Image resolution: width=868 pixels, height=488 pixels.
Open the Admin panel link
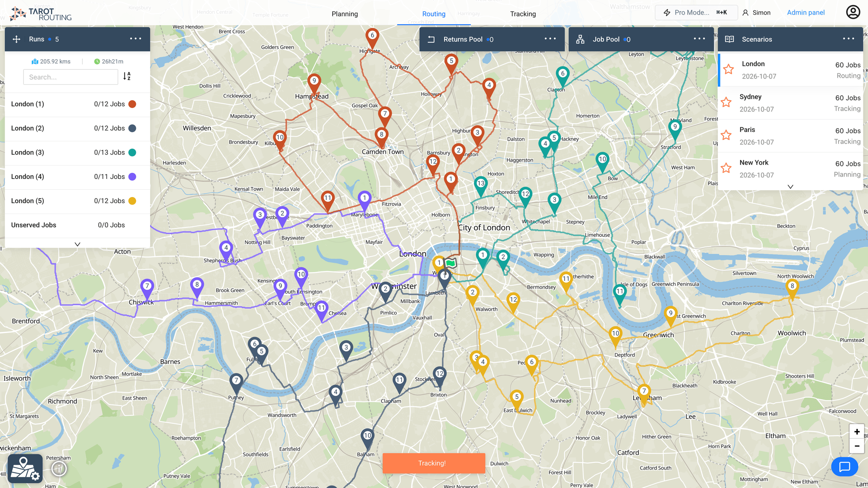(x=806, y=13)
